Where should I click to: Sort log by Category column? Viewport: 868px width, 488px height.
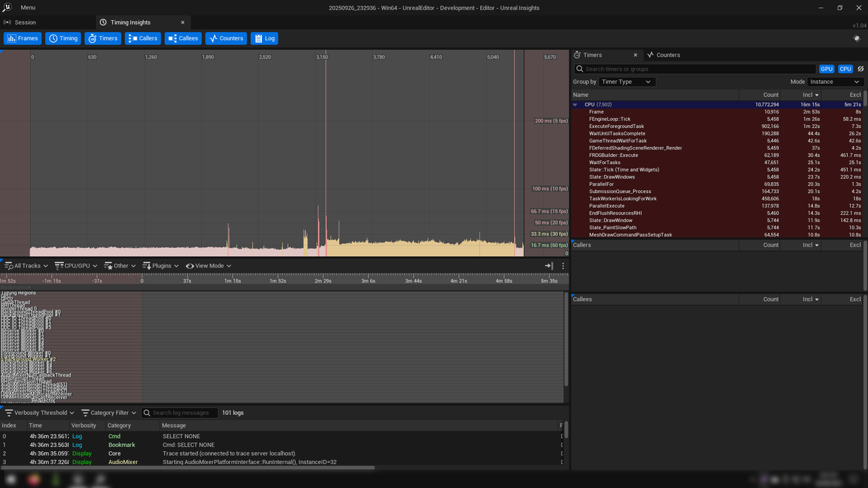pos(132,426)
